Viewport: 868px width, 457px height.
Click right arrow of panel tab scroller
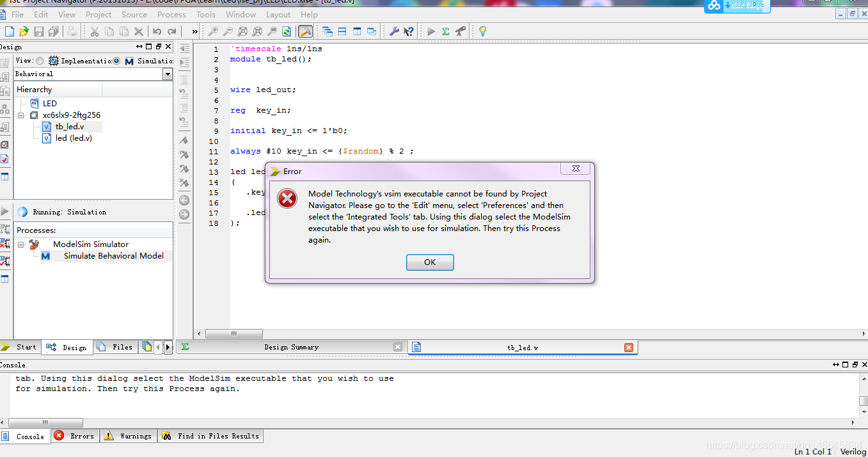click(168, 347)
